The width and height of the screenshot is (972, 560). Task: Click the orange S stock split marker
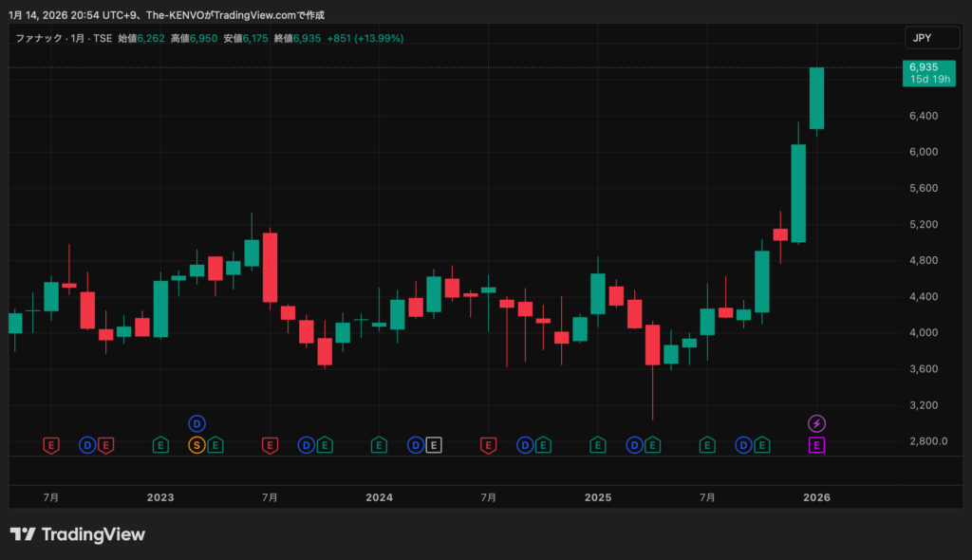[x=196, y=444]
